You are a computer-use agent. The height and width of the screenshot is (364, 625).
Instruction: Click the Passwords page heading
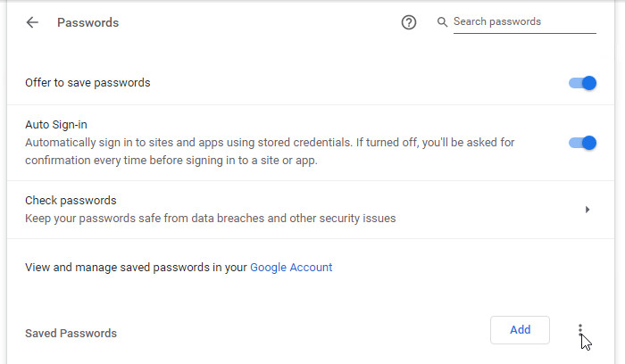(x=87, y=22)
